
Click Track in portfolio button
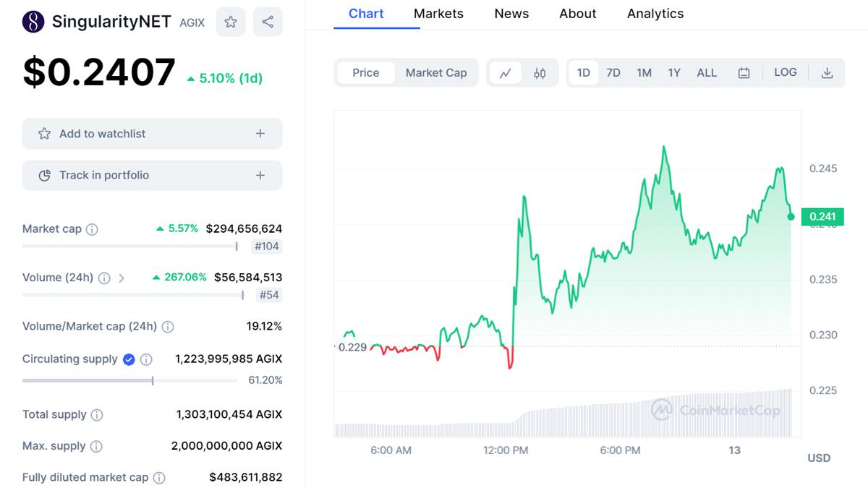click(x=152, y=175)
